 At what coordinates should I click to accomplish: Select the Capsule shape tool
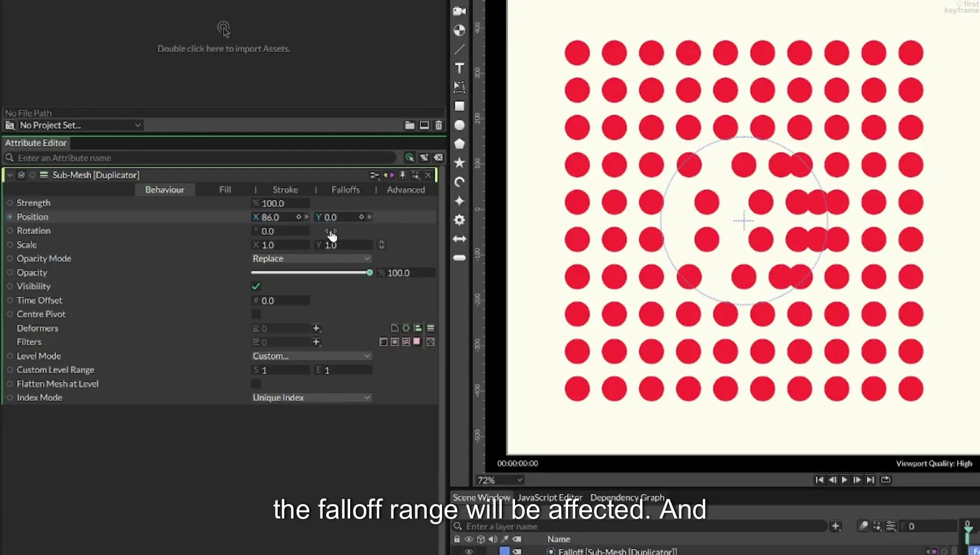(x=459, y=258)
